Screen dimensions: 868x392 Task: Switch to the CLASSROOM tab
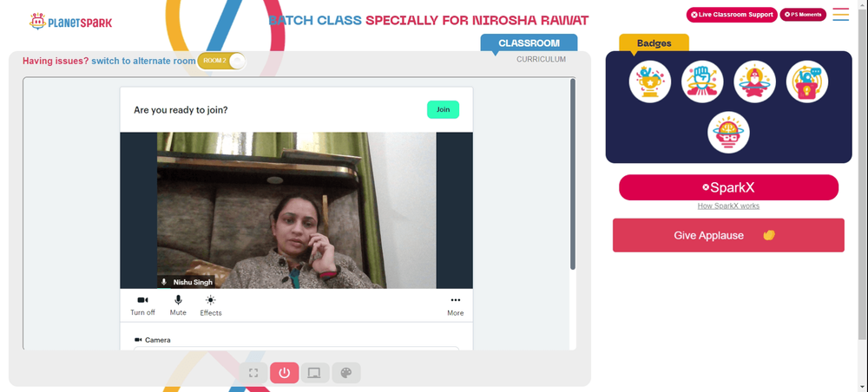click(529, 43)
